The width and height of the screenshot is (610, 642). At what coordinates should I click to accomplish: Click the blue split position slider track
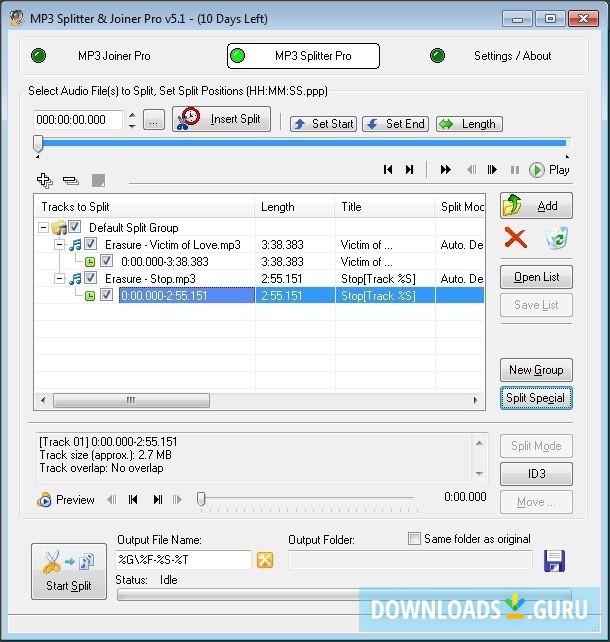tap(303, 142)
